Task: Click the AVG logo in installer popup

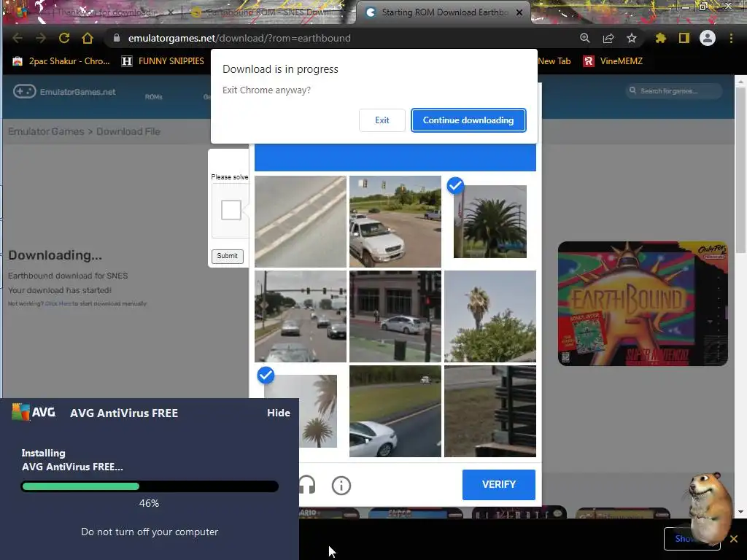Action: click(x=34, y=413)
